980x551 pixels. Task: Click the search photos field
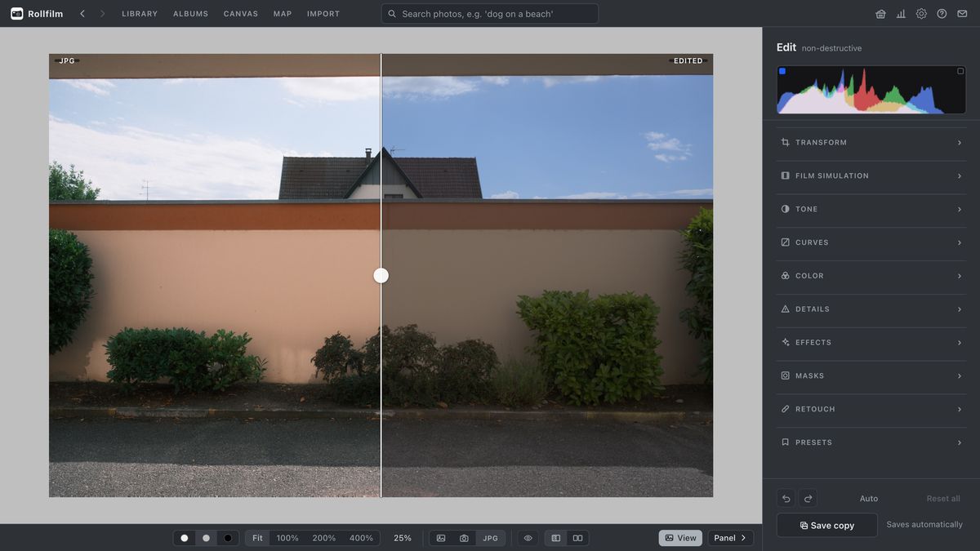click(x=490, y=14)
